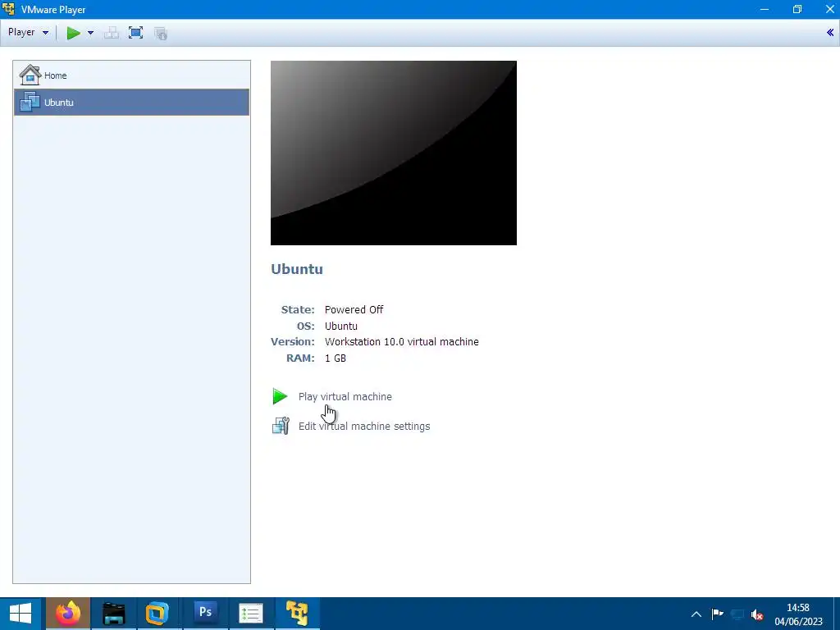
Task: Click the green play triangle icon
Action: coord(280,396)
